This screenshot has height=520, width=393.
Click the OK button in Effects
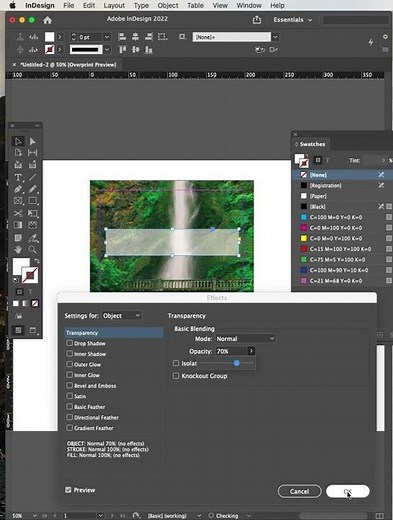point(348,491)
